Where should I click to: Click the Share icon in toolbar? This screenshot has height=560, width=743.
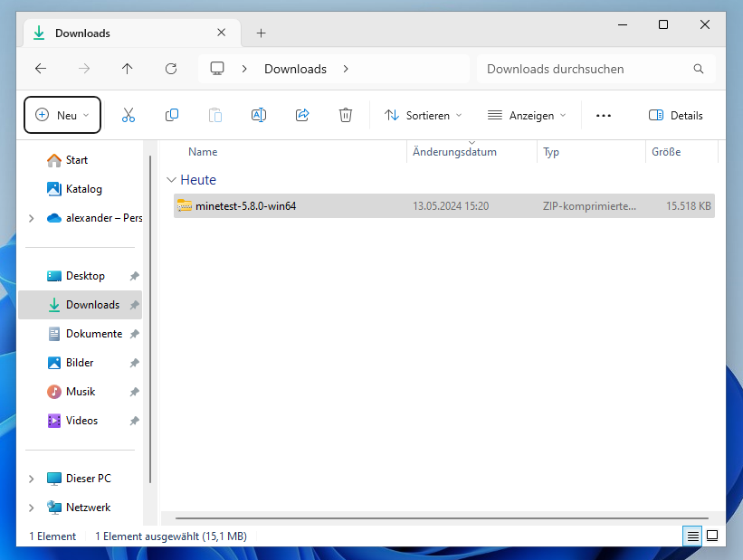pyautogui.click(x=302, y=115)
